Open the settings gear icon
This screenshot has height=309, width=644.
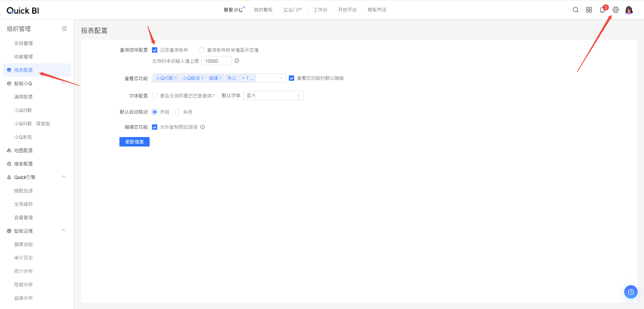point(616,10)
